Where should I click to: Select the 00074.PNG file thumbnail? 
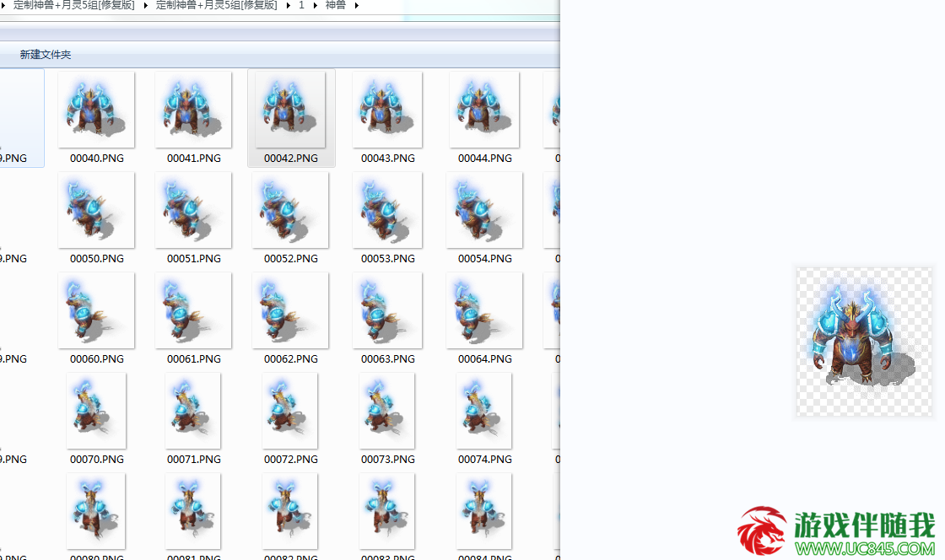coord(484,411)
